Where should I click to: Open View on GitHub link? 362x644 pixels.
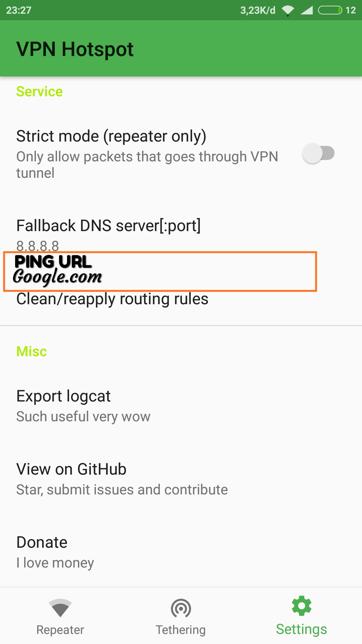coord(181,479)
